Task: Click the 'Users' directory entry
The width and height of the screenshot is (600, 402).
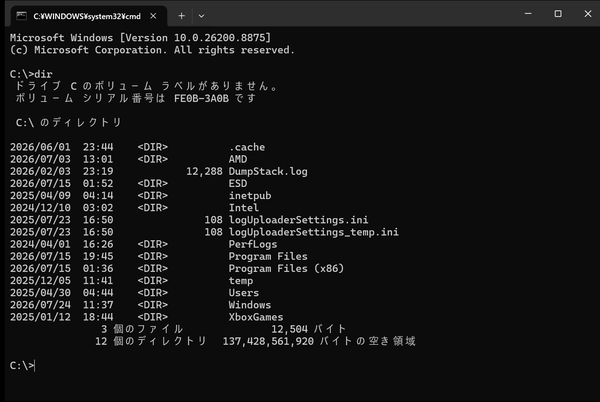Action: coord(244,293)
